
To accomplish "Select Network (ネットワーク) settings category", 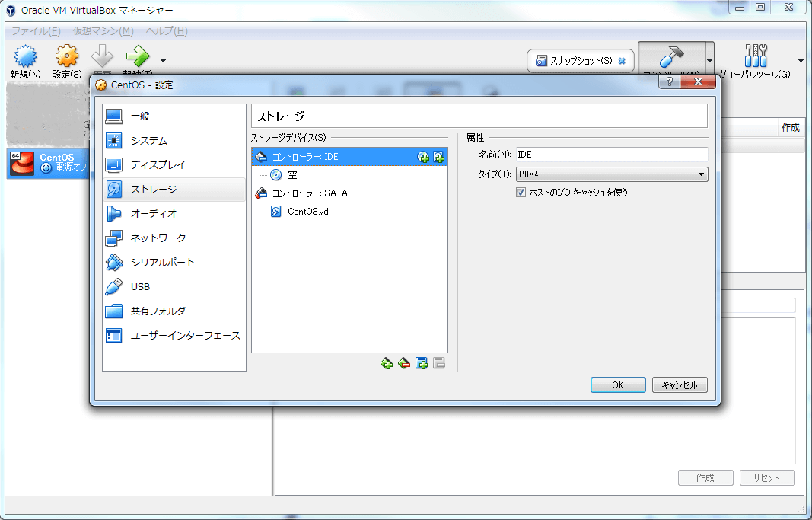I will (x=174, y=238).
